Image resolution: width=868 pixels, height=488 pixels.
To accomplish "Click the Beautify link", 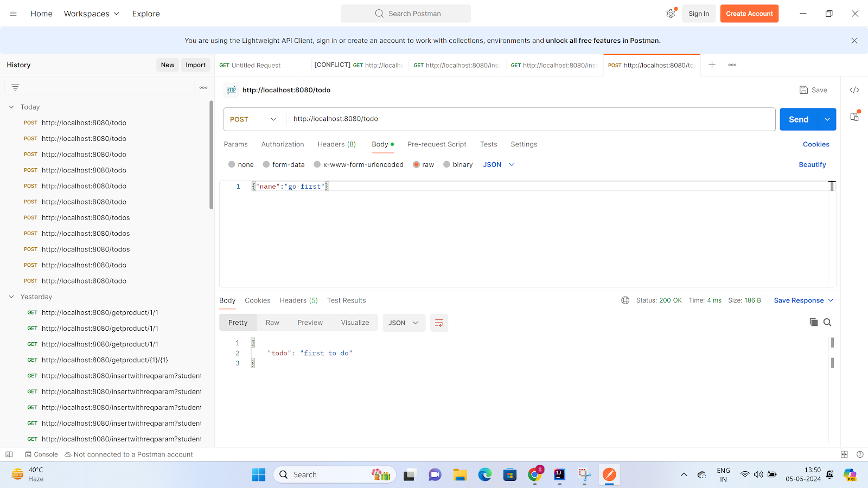I will (x=812, y=164).
